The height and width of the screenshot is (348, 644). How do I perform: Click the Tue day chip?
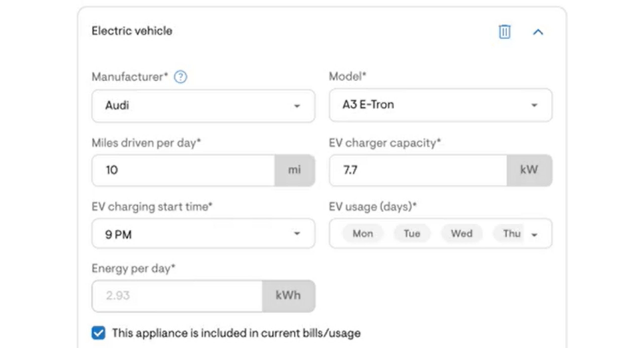[x=412, y=233]
